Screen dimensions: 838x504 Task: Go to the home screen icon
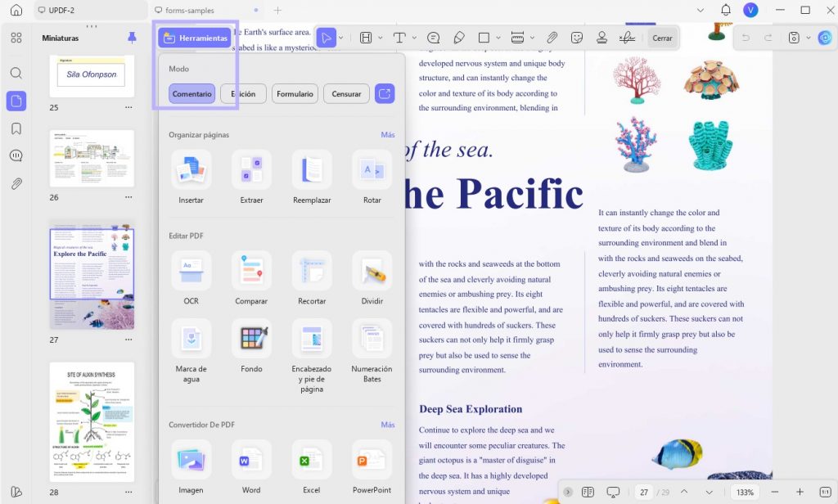coord(16,10)
